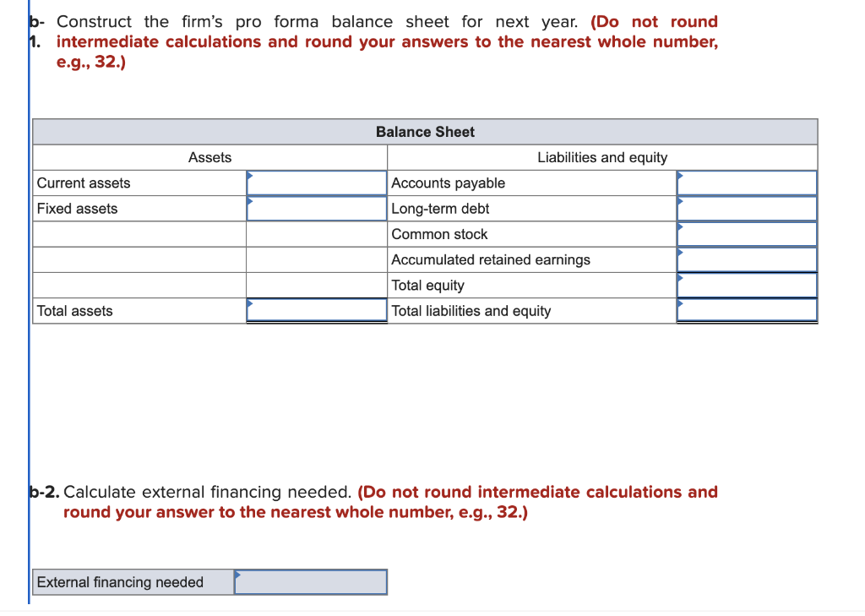865x616 pixels.
Task: Click the Total assets value input field
Action: click(x=317, y=310)
